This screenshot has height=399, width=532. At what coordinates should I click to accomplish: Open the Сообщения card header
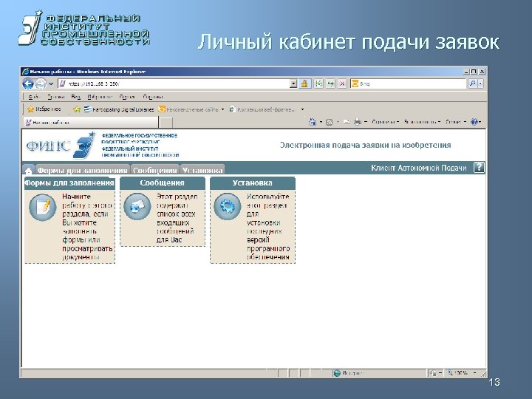coord(162,183)
